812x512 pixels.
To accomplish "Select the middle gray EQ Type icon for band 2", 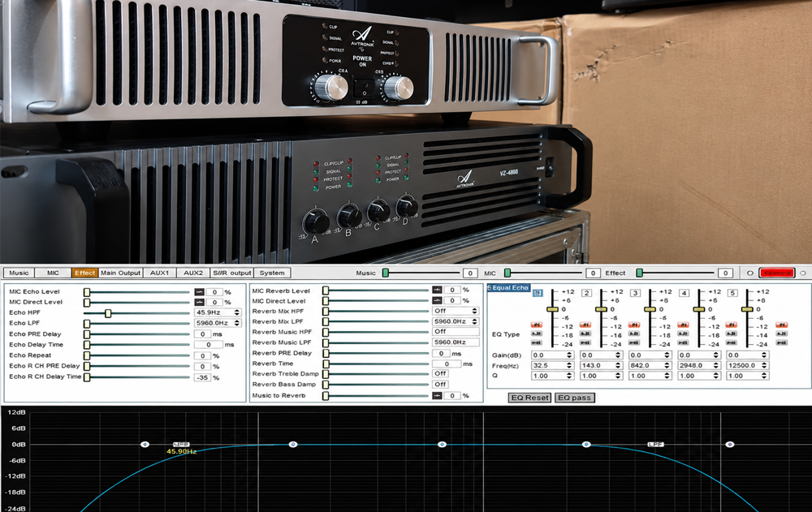I will point(585,333).
